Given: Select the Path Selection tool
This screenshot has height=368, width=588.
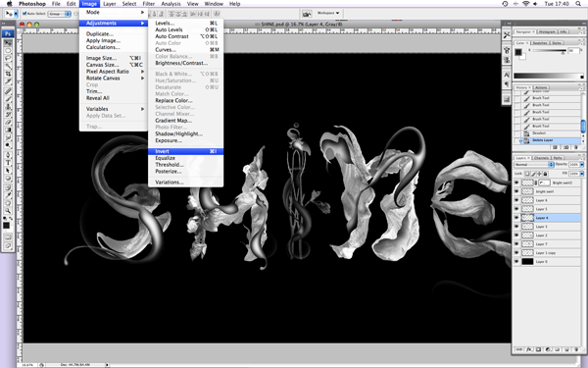Looking at the screenshot, I should tap(8, 171).
